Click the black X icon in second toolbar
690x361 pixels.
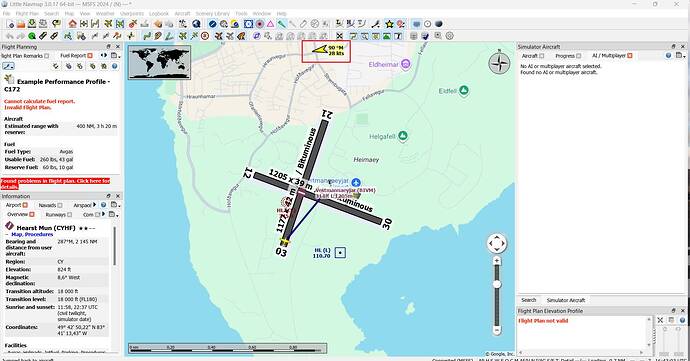tap(339, 36)
